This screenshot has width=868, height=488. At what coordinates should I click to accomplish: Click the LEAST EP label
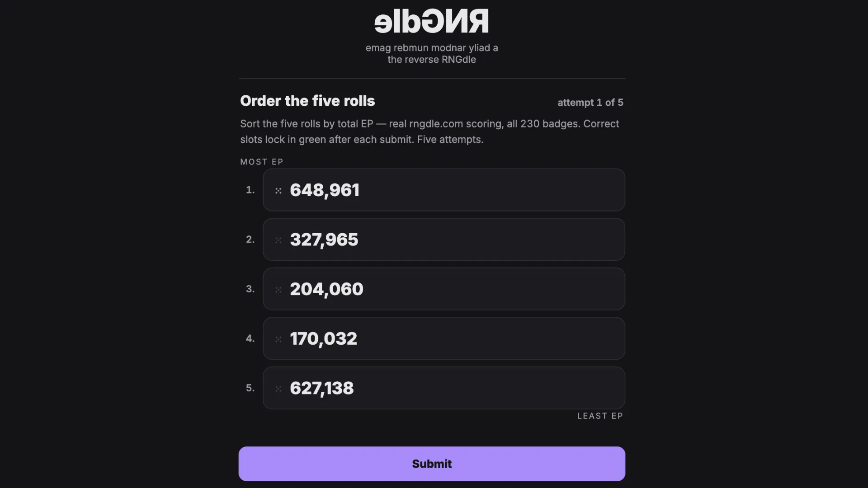600,416
